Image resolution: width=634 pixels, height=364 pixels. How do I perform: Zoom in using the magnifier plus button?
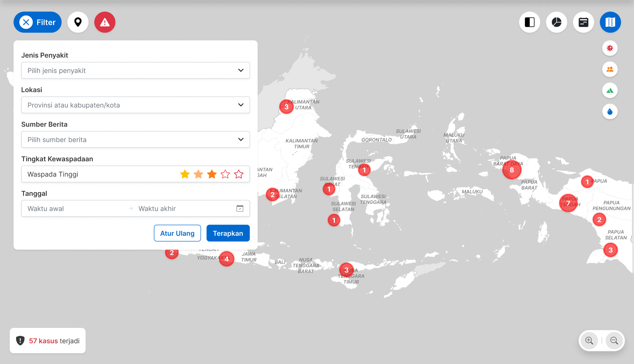(589, 341)
